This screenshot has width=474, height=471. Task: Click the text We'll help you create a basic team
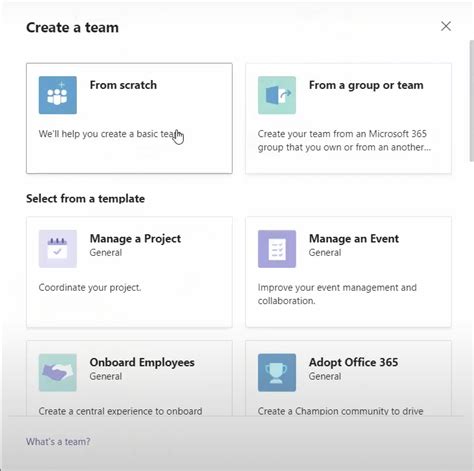click(111, 134)
